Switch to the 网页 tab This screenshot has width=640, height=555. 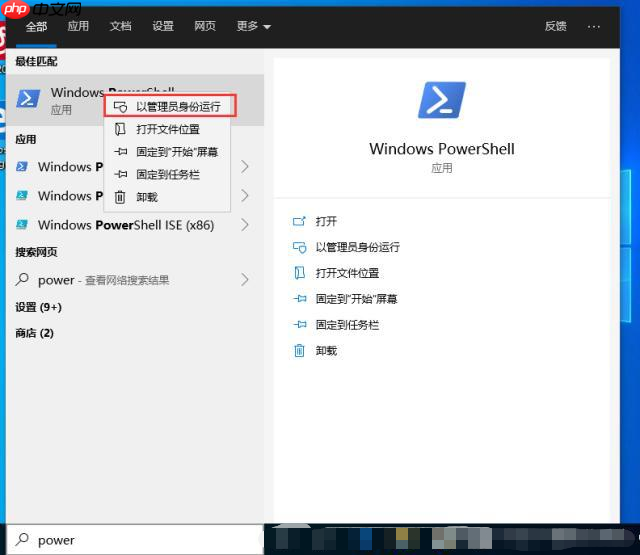coord(205,26)
